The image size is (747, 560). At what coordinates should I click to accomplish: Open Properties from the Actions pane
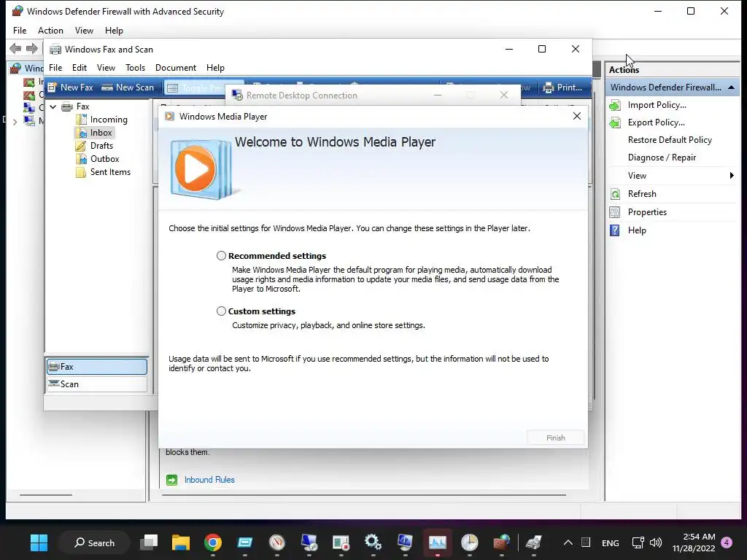647,212
